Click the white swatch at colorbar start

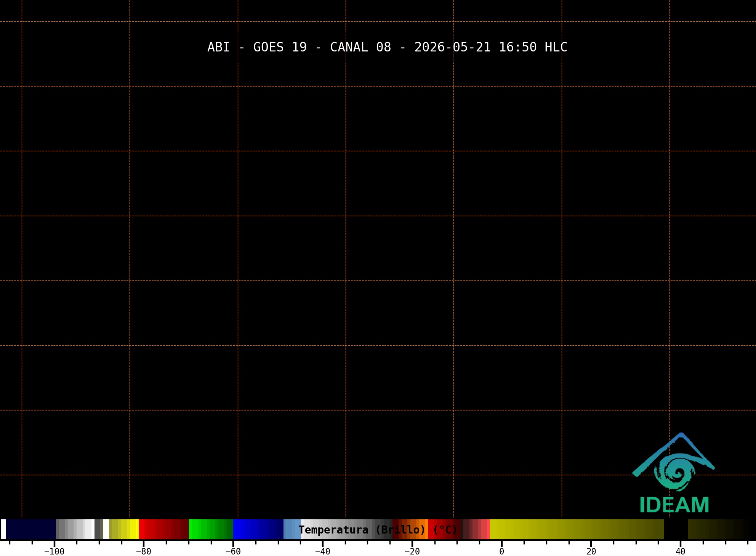(x=3, y=529)
